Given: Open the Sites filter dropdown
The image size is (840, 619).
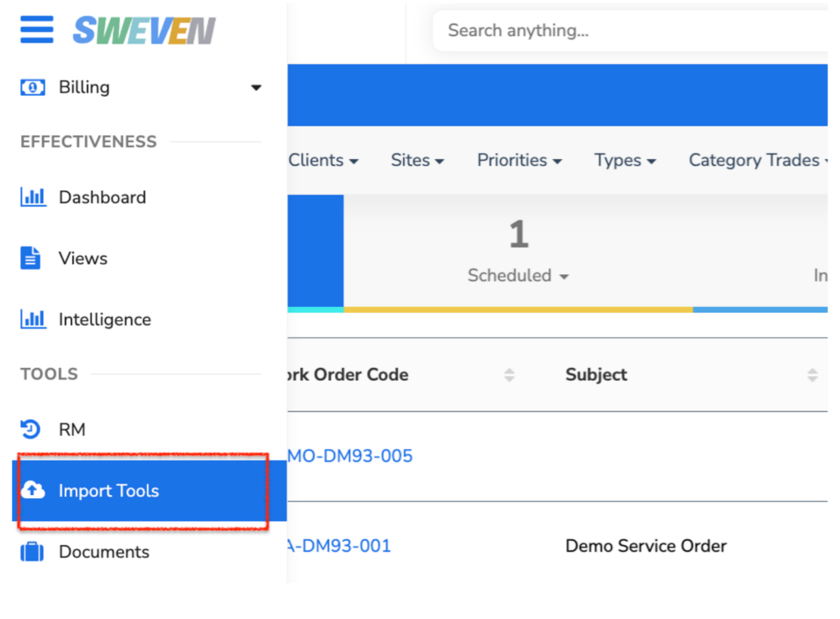Looking at the screenshot, I should [418, 160].
